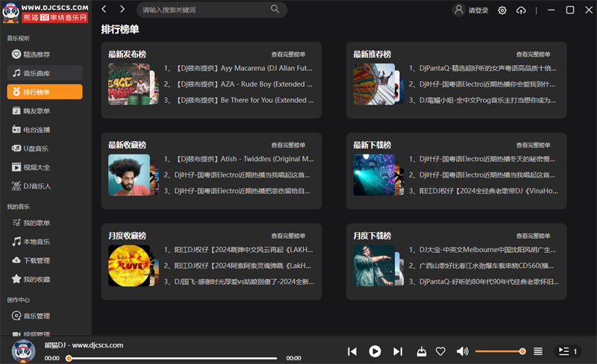This screenshot has height=364, width=597.
Task: Click 请登录 to log in
Action: point(478,10)
